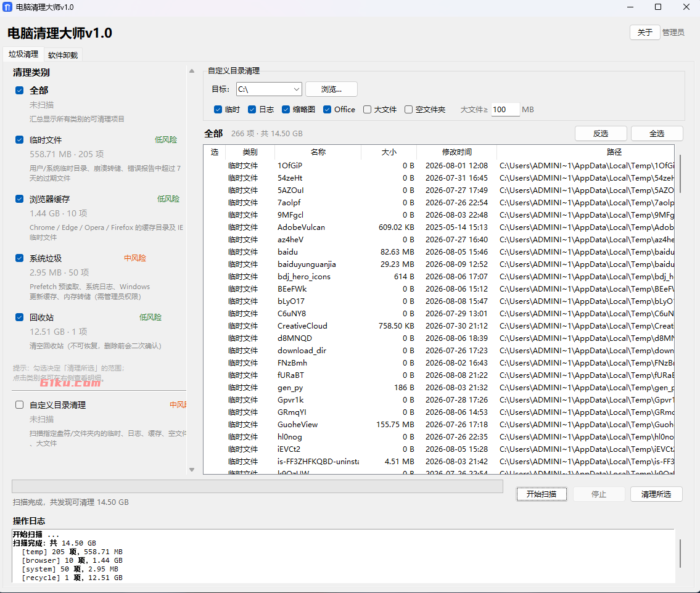Click the 自定义目录清理 category name in sidebar
The image size is (700, 593).
coord(57,405)
